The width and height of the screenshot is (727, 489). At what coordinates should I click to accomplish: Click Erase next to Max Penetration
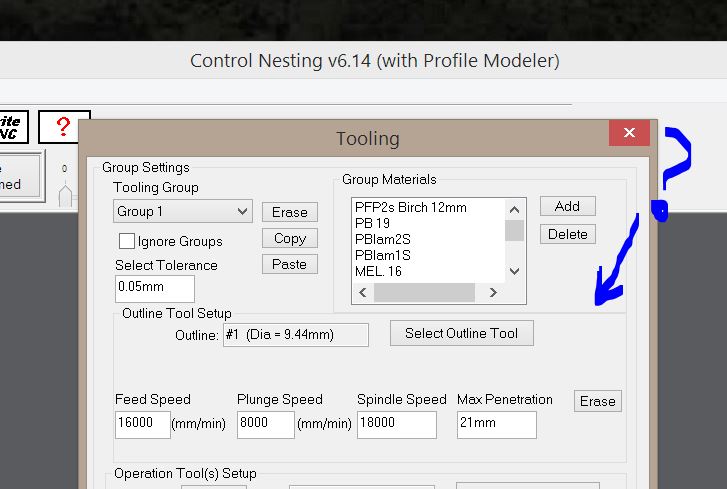tap(597, 401)
